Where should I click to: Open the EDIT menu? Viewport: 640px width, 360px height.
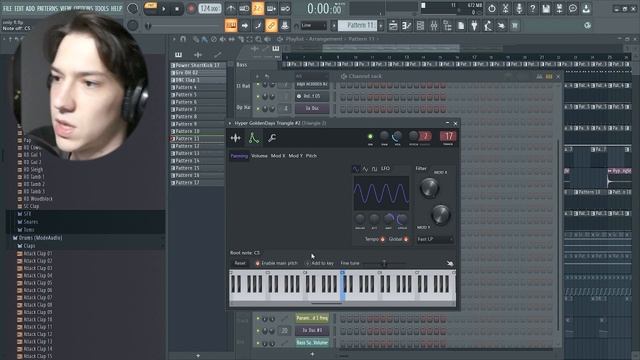[19, 8]
